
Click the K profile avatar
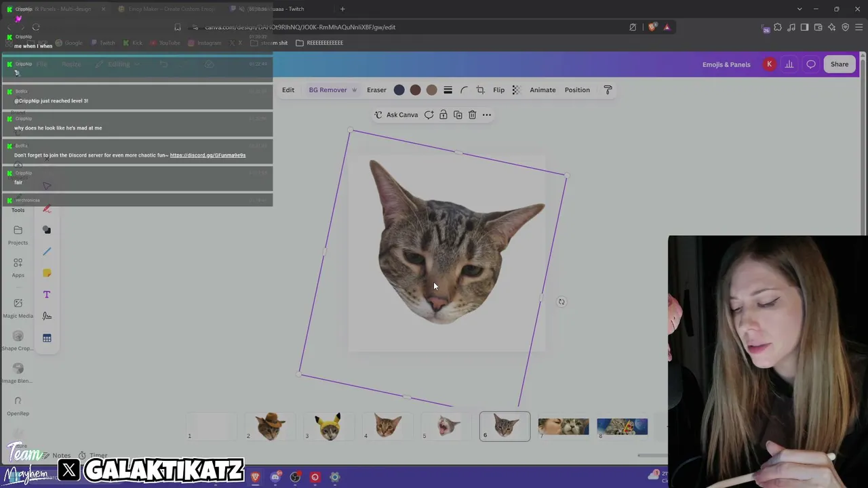(769, 64)
